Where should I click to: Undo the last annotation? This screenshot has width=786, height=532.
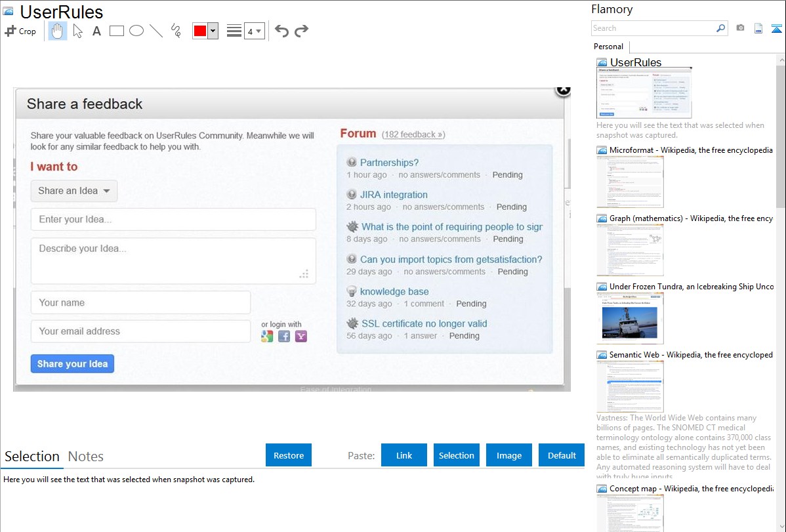click(x=281, y=31)
